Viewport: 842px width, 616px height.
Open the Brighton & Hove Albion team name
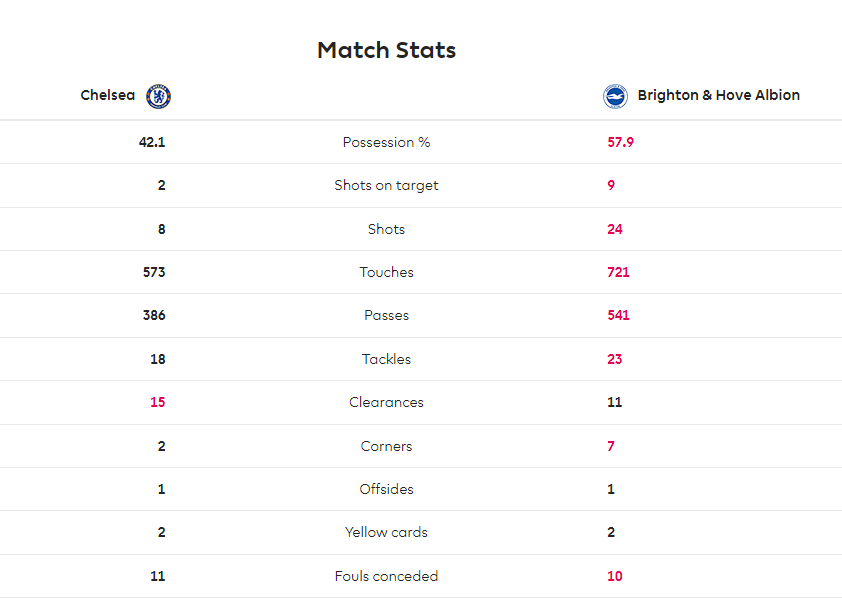pos(718,95)
